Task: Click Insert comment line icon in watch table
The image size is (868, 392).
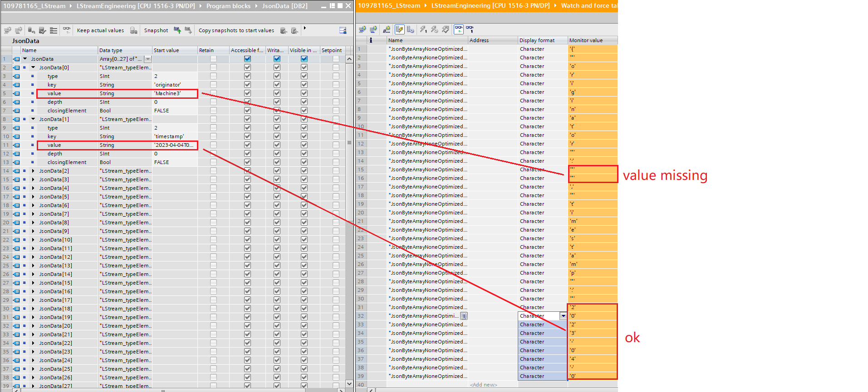Action: (x=387, y=29)
